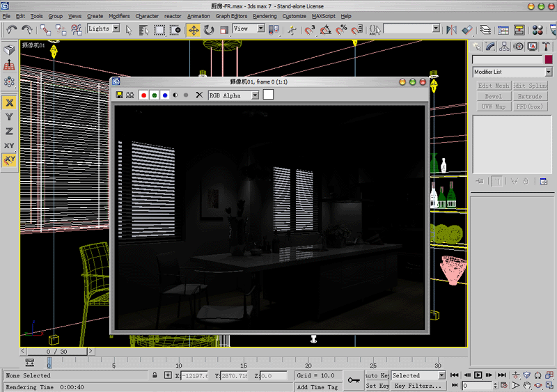The image size is (557, 392).
Task: Toggle the blue channel display
Action: [x=165, y=95]
